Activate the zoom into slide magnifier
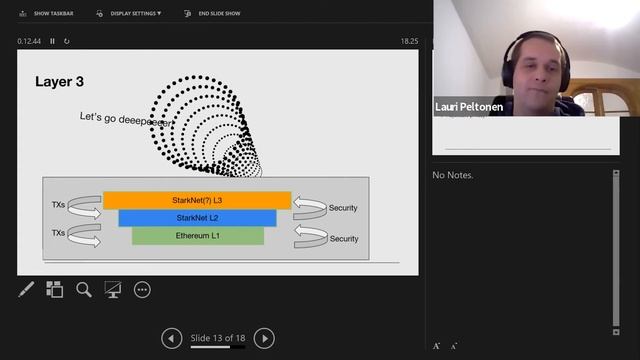Screen dimensions: 640x360 (84, 290)
